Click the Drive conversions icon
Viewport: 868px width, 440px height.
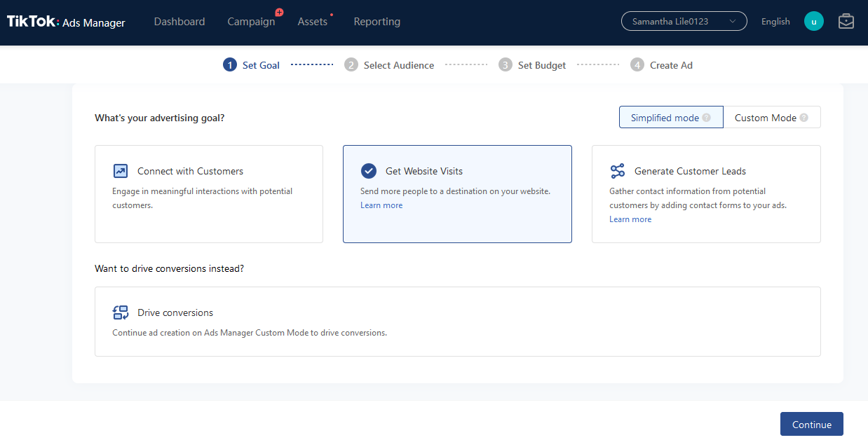tap(121, 312)
